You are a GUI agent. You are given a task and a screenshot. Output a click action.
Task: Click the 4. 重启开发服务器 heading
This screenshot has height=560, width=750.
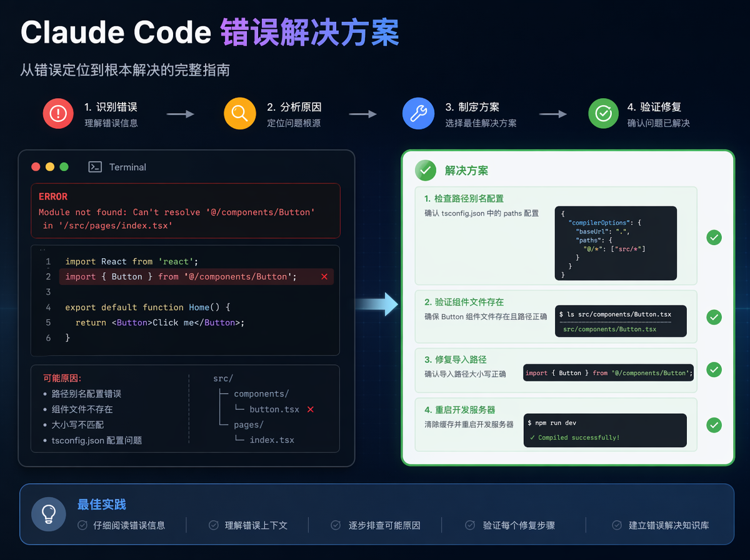pos(459,410)
